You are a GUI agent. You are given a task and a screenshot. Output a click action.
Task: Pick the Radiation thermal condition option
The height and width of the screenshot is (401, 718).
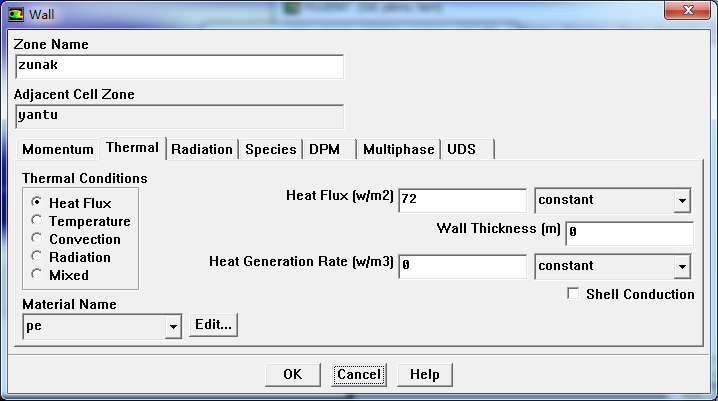point(38,256)
